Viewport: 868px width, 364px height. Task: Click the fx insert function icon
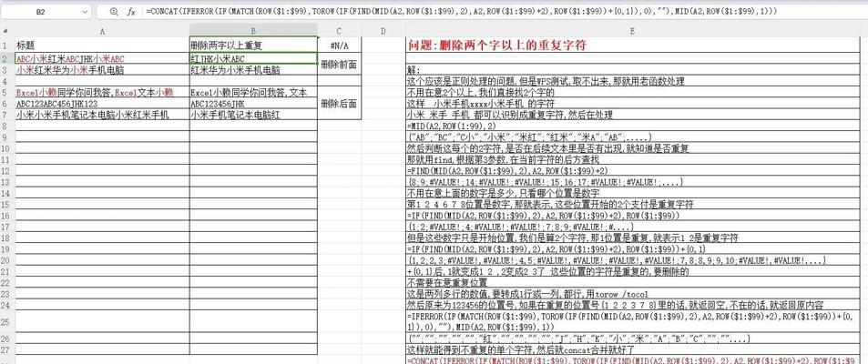click(x=131, y=11)
